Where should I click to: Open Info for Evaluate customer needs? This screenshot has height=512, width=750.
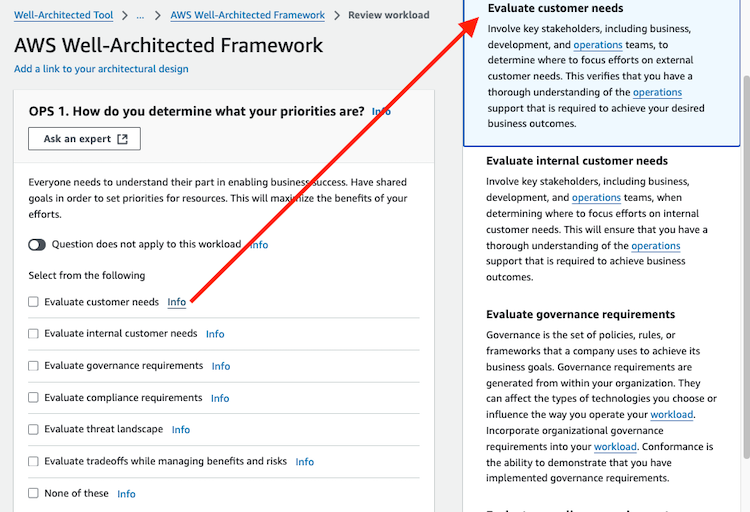point(176,302)
